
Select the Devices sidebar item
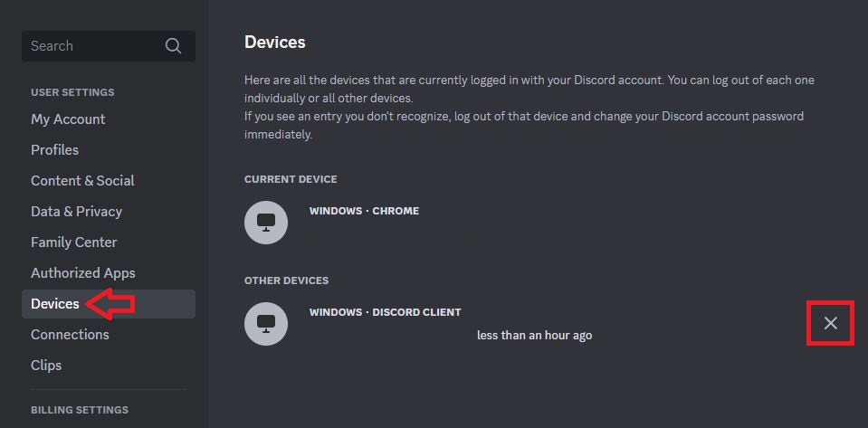coord(55,304)
